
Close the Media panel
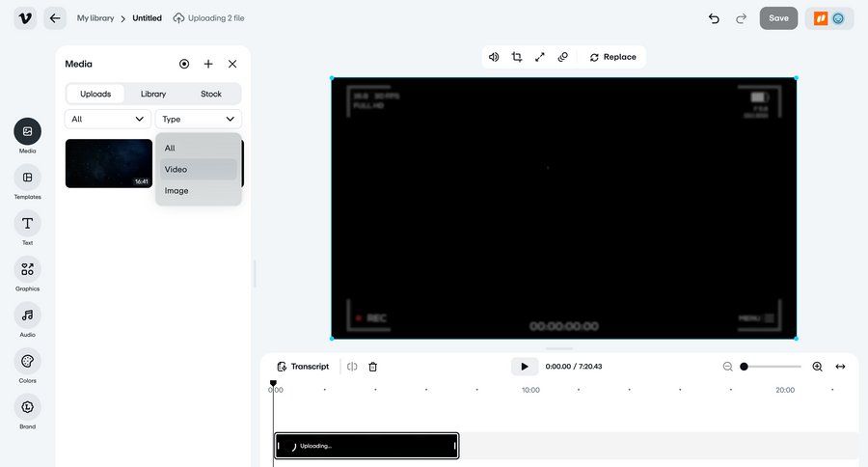(x=232, y=64)
